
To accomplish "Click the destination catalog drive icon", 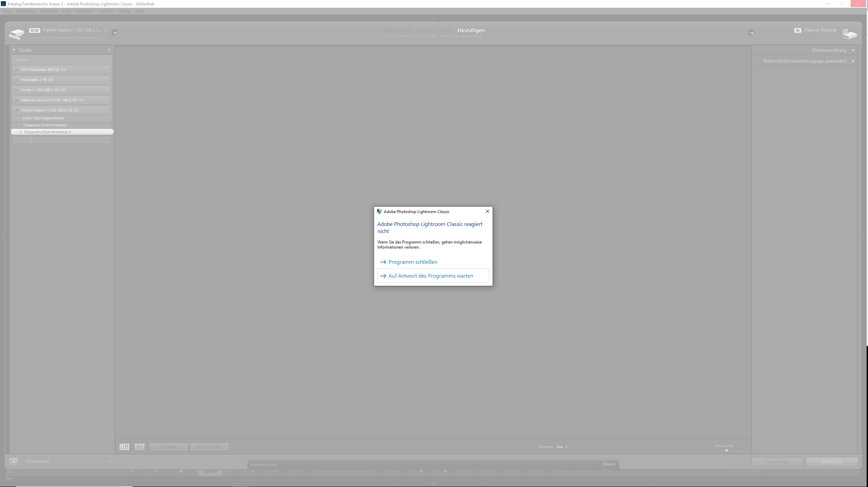I will point(849,34).
